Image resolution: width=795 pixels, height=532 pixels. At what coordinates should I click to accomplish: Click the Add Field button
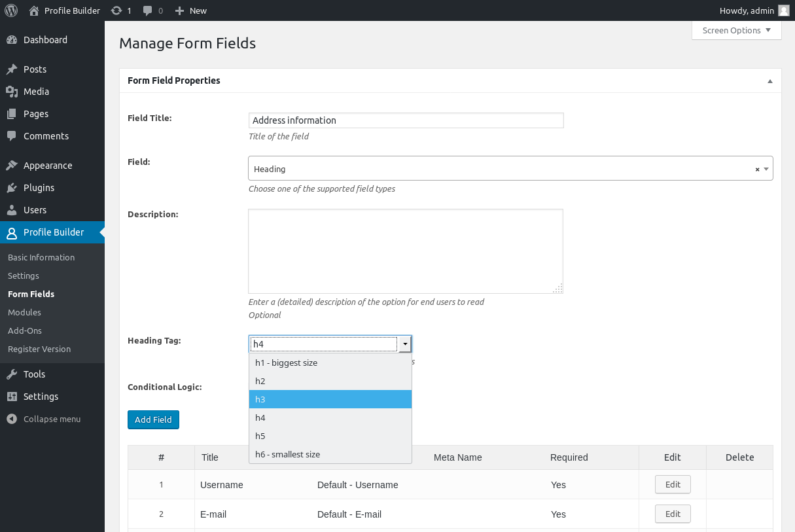pos(153,419)
